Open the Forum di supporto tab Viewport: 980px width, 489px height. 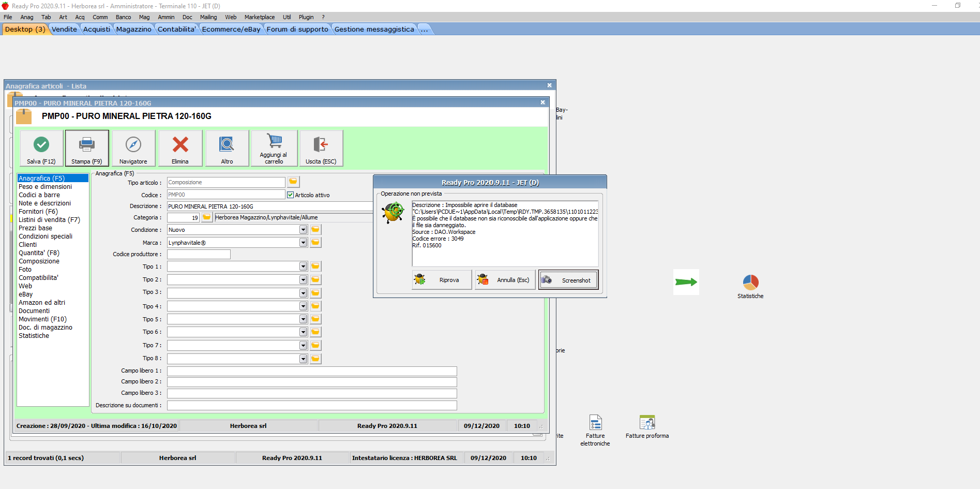click(297, 29)
